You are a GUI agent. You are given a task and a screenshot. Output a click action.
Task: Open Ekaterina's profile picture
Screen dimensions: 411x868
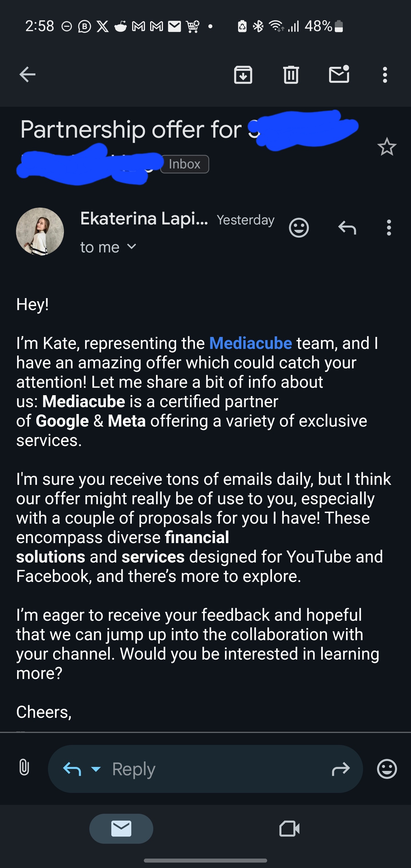point(40,232)
